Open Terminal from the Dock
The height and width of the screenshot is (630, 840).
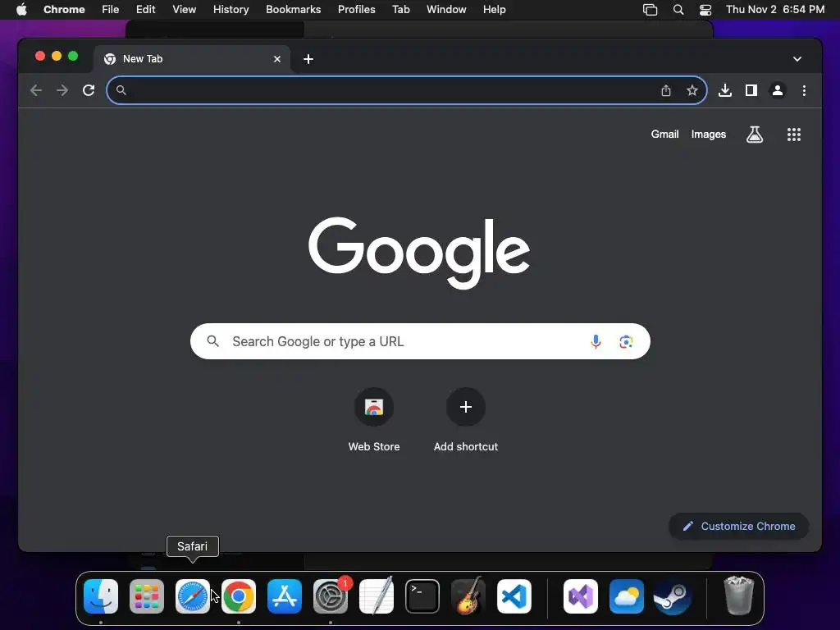[x=422, y=596]
